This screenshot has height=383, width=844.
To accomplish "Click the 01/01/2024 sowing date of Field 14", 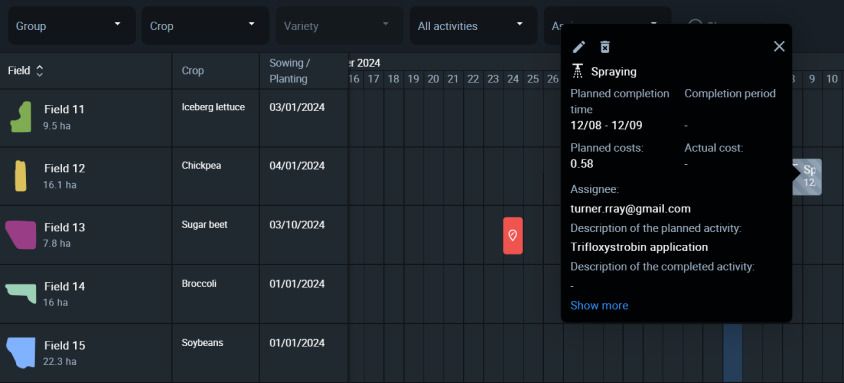I will click(297, 283).
